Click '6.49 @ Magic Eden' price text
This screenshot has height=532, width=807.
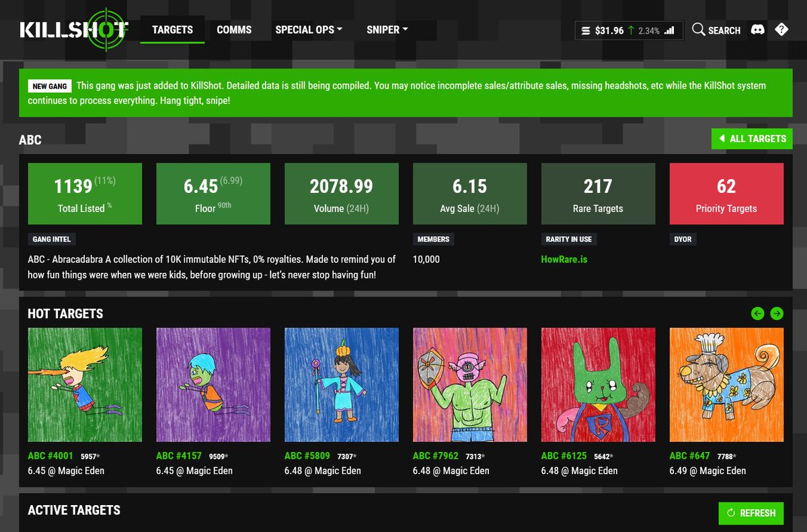pos(708,471)
